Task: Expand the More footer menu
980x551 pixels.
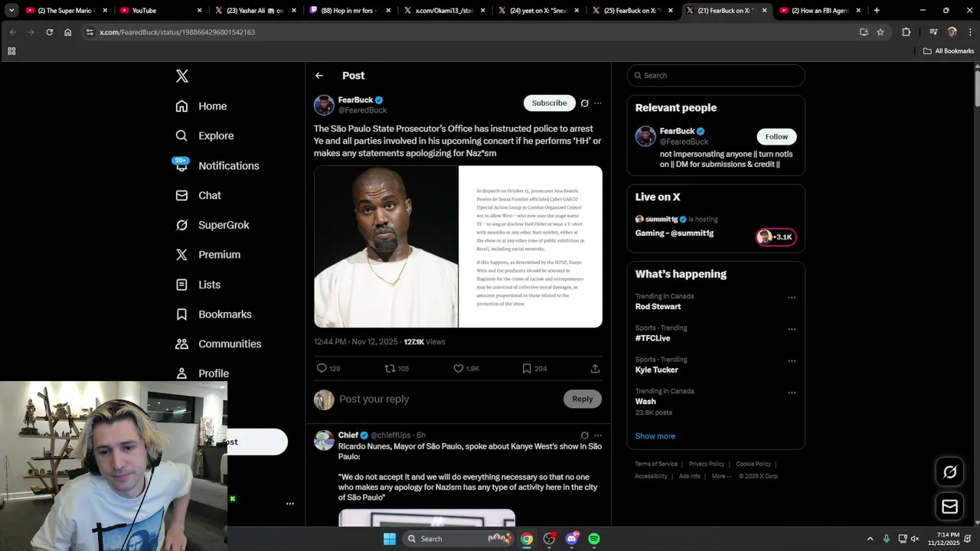Action: [x=721, y=476]
